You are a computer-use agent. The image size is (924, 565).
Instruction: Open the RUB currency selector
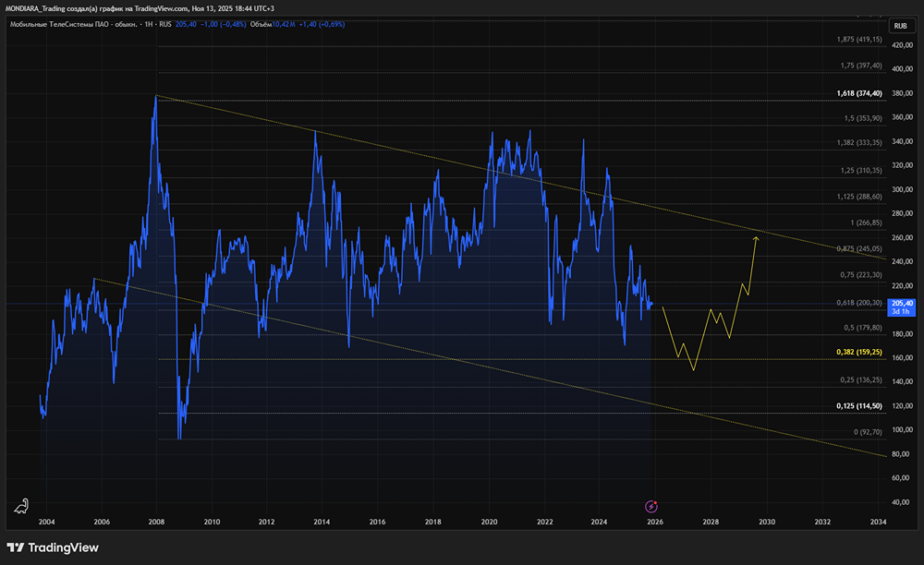(901, 27)
